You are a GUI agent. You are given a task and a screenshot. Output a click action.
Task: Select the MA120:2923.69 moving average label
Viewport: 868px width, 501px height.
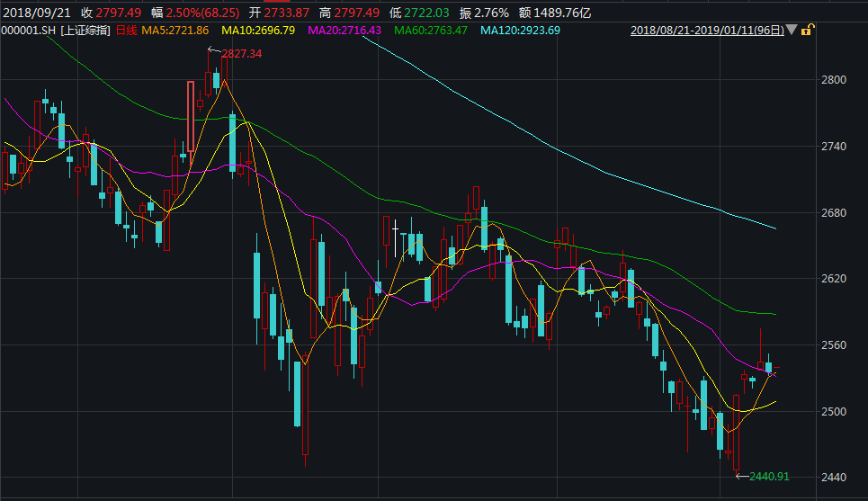521,31
